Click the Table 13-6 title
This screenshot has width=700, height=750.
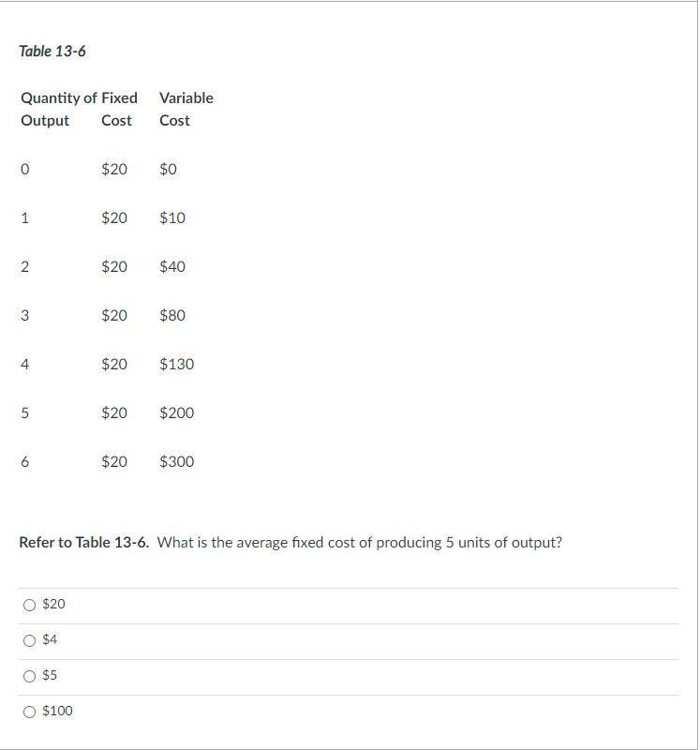pyautogui.click(x=51, y=52)
